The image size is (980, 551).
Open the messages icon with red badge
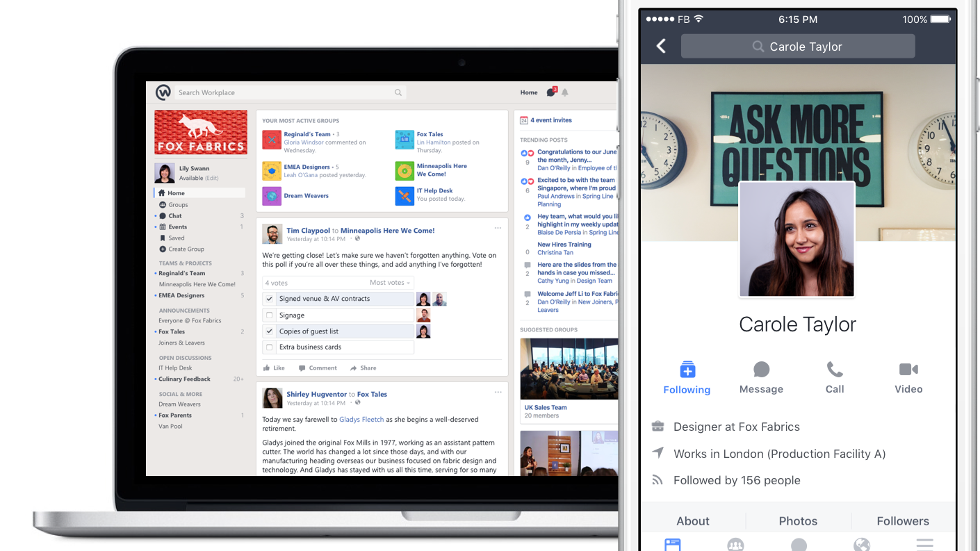[551, 92]
